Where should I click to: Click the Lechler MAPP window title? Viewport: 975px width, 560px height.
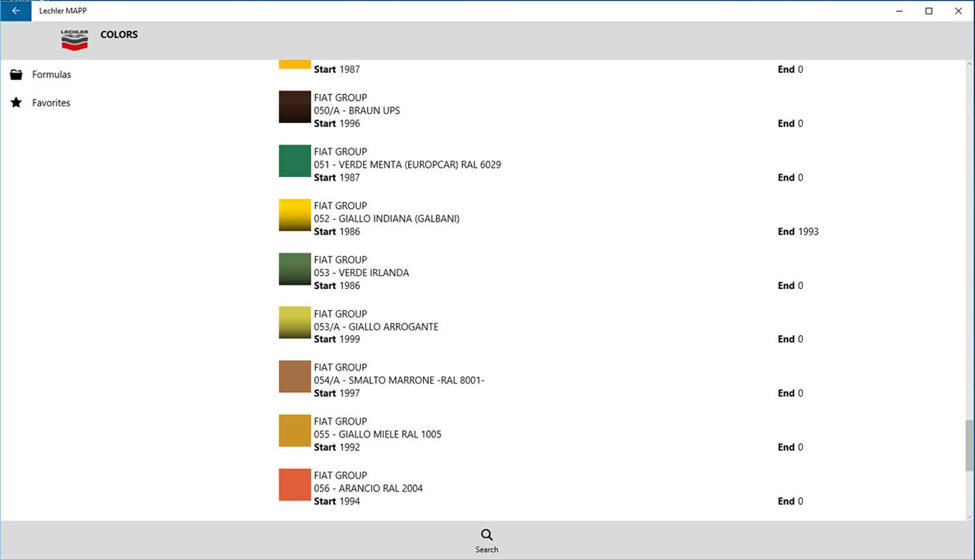pos(63,11)
